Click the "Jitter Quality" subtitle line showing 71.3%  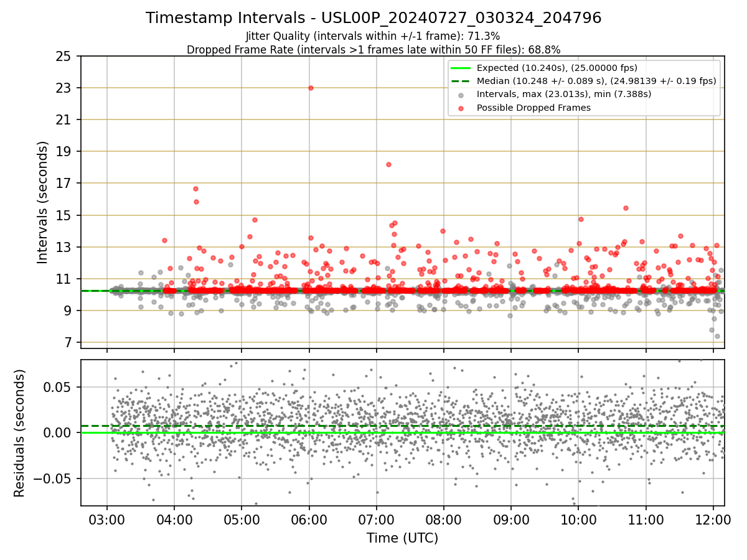click(373, 37)
